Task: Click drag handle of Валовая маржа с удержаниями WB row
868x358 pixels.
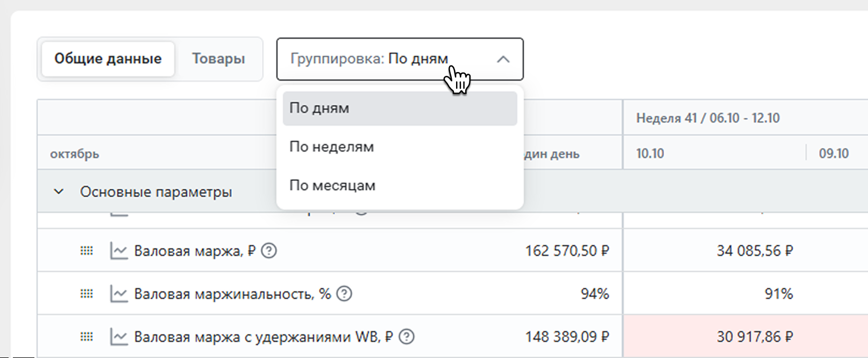Action: tap(87, 336)
